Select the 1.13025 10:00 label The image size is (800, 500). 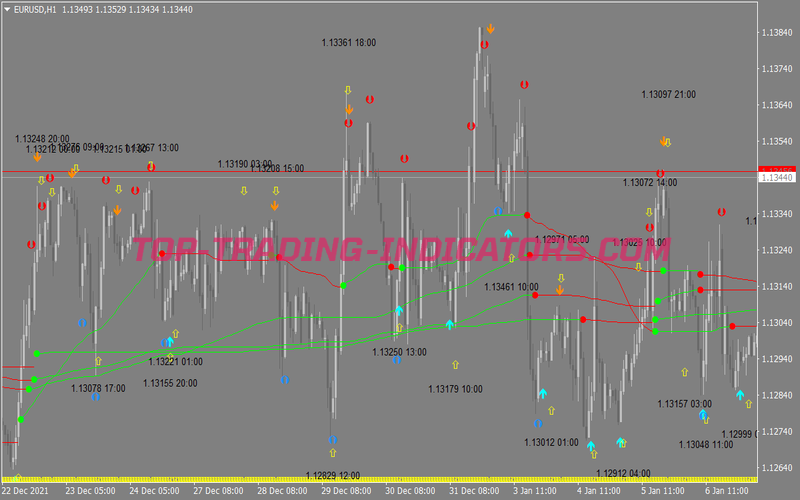(x=639, y=242)
